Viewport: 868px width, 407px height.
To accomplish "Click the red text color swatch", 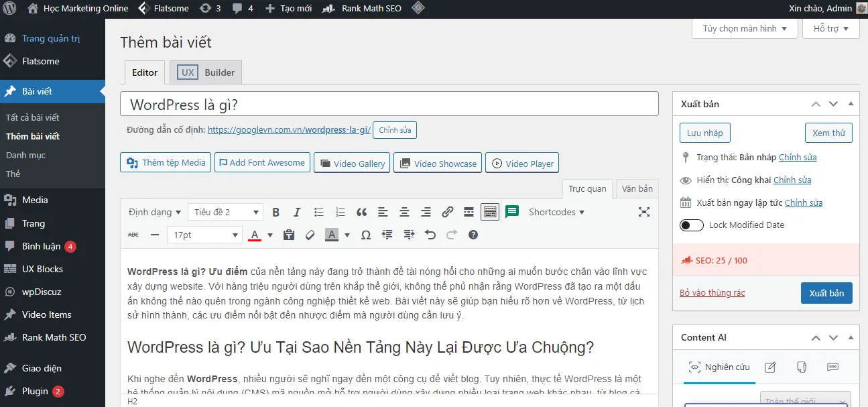I will pos(255,235).
